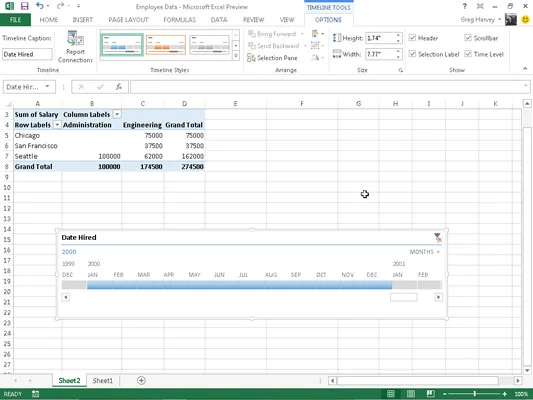Uncheck the Header checkbox

click(x=412, y=38)
